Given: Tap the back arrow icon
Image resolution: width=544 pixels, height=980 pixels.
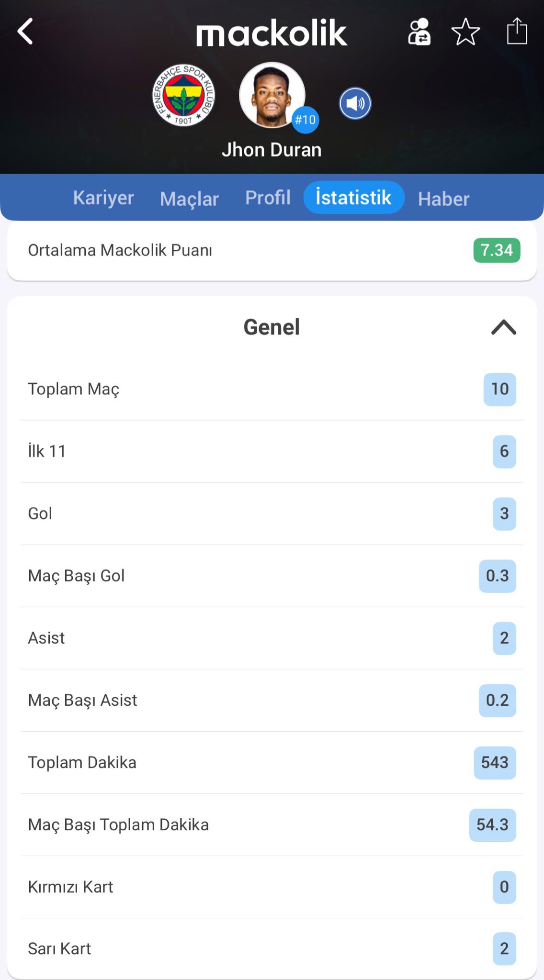Looking at the screenshot, I should click(x=25, y=32).
